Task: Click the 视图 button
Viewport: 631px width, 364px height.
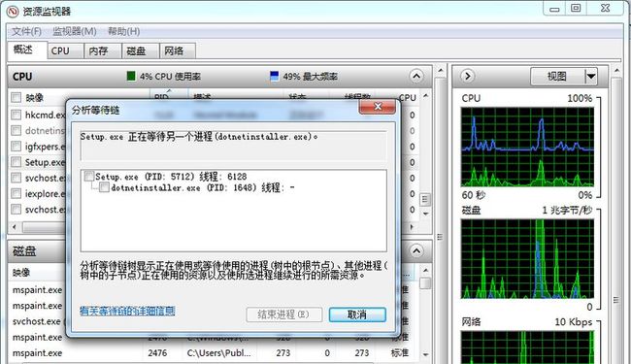Action: click(557, 76)
